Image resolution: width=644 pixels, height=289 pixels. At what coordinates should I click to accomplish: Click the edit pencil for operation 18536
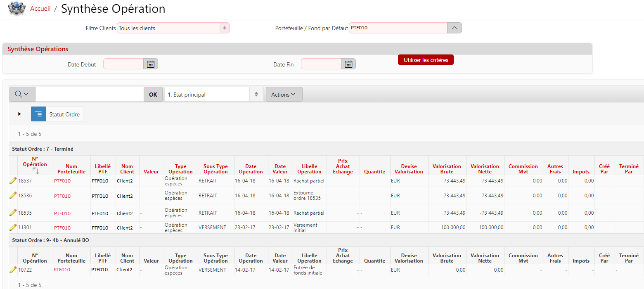tap(13, 195)
